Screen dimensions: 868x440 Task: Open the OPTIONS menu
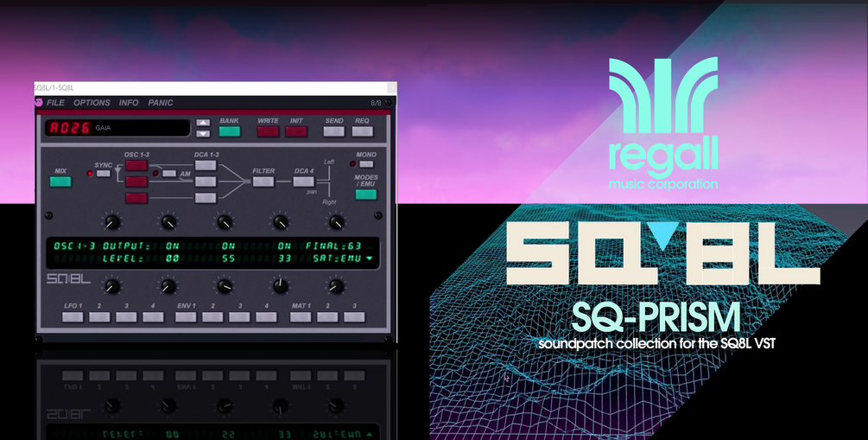[x=92, y=103]
